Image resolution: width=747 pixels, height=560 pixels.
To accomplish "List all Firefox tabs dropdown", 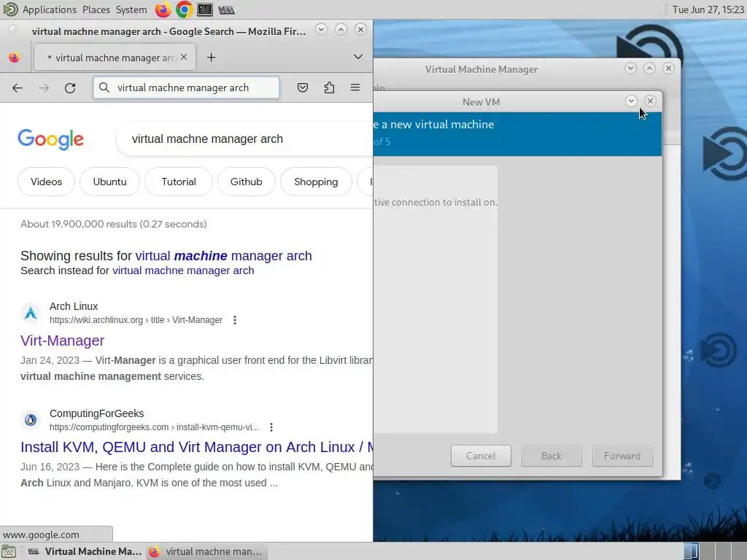I will click(357, 57).
